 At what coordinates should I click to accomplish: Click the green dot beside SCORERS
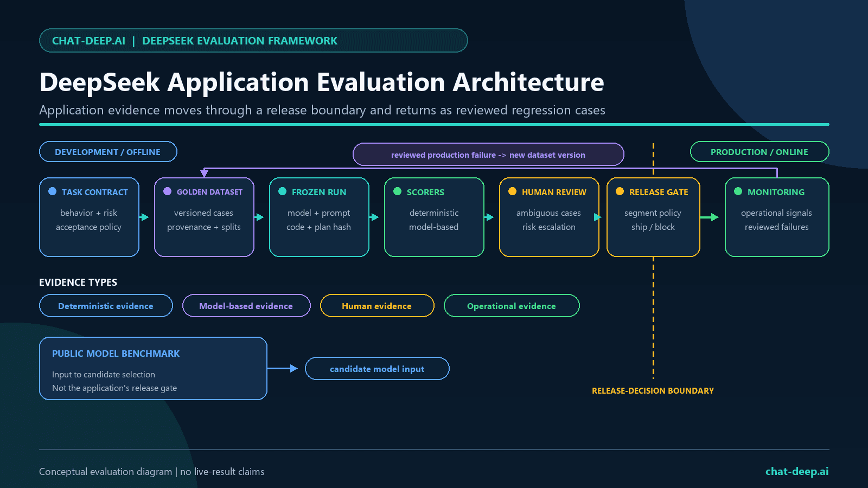398,191
